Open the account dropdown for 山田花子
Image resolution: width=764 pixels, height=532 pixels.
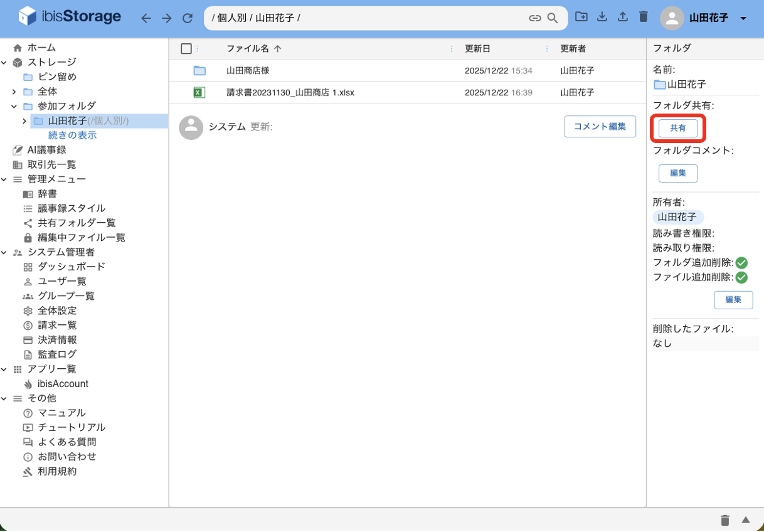743,18
